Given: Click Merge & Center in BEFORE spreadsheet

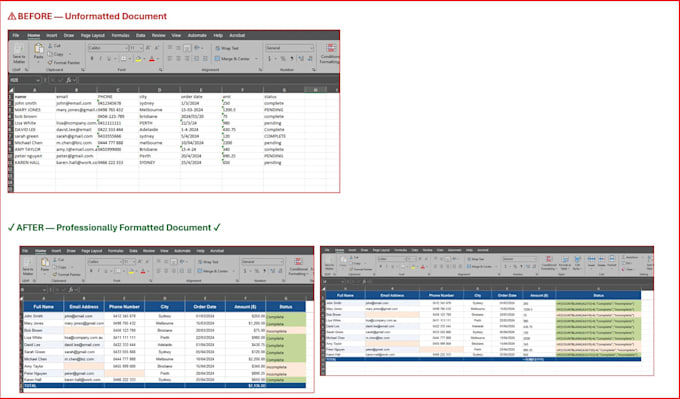Looking at the screenshot, I should pyautogui.click(x=232, y=59).
